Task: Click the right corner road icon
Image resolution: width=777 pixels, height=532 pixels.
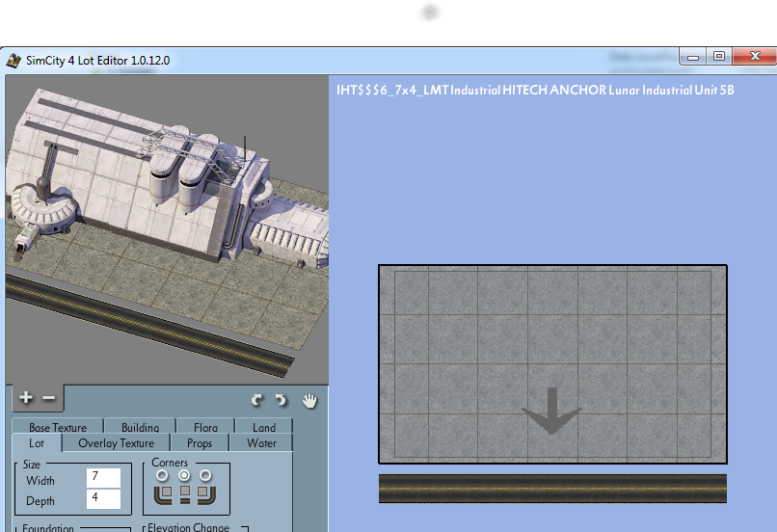Action: tap(206, 494)
